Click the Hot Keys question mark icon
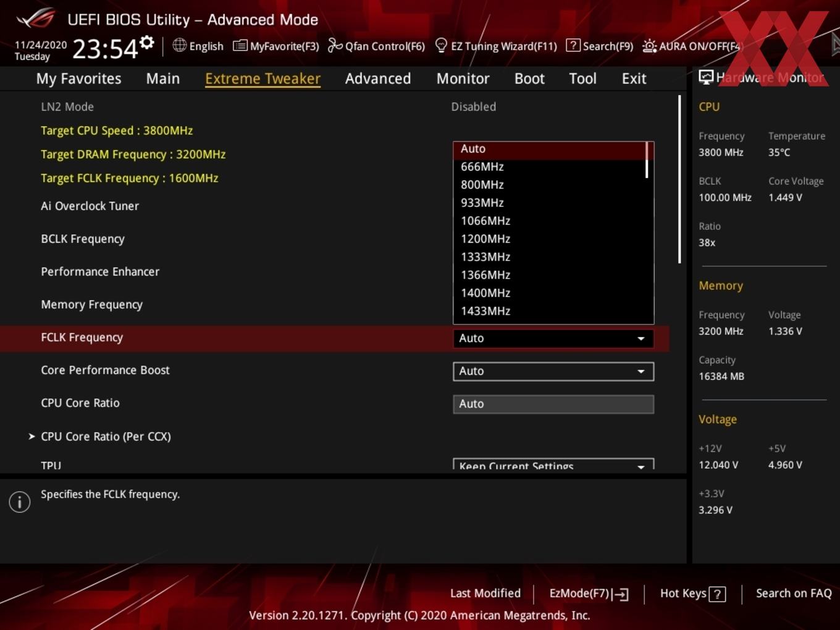The image size is (840, 630). (x=717, y=594)
